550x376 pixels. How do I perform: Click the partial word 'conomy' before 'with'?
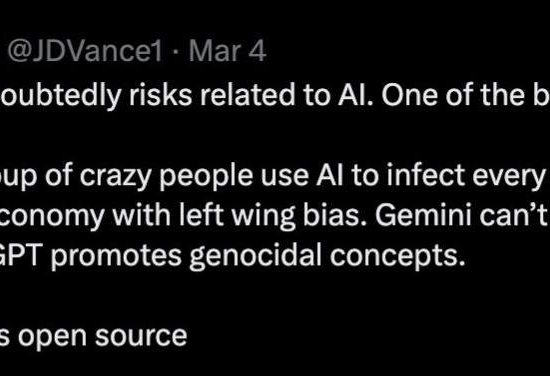coord(52,217)
